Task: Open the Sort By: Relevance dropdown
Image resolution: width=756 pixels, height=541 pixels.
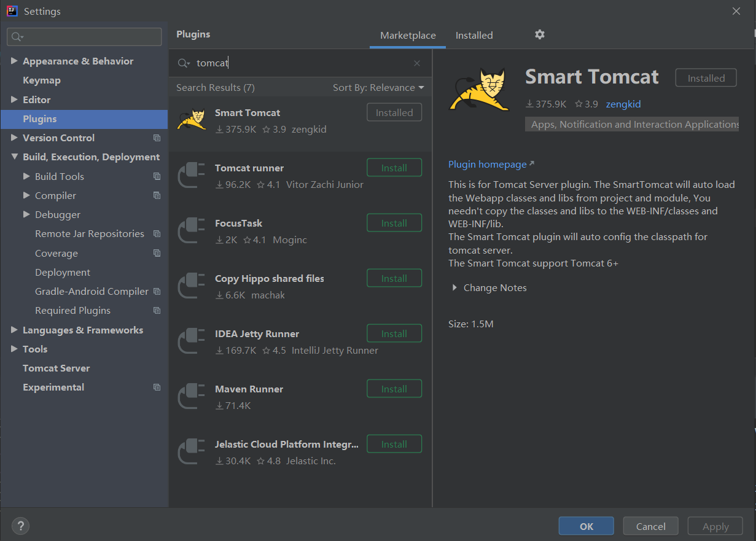Action: [x=378, y=88]
